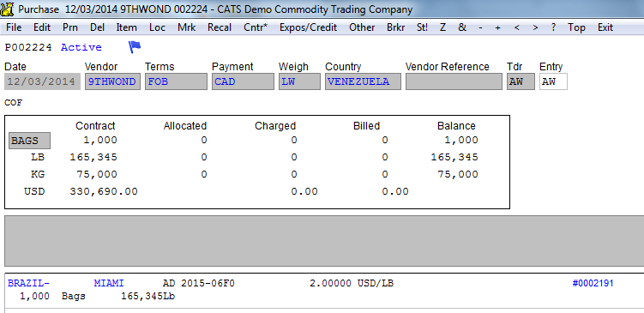Image resolution: width=644 pixels, height=313 pixels.
Task: Click the 165,345Lb item weight
Action: (148, 296)
